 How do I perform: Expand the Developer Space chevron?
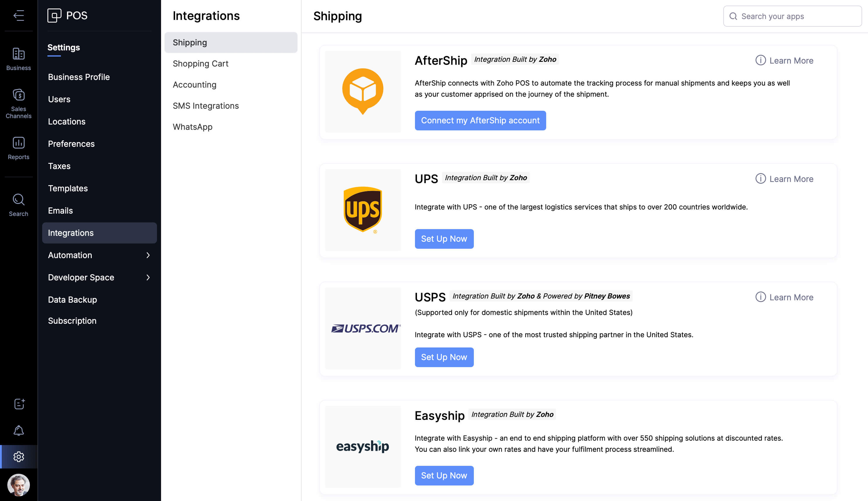pyautogui.click(x=148, y=277)
